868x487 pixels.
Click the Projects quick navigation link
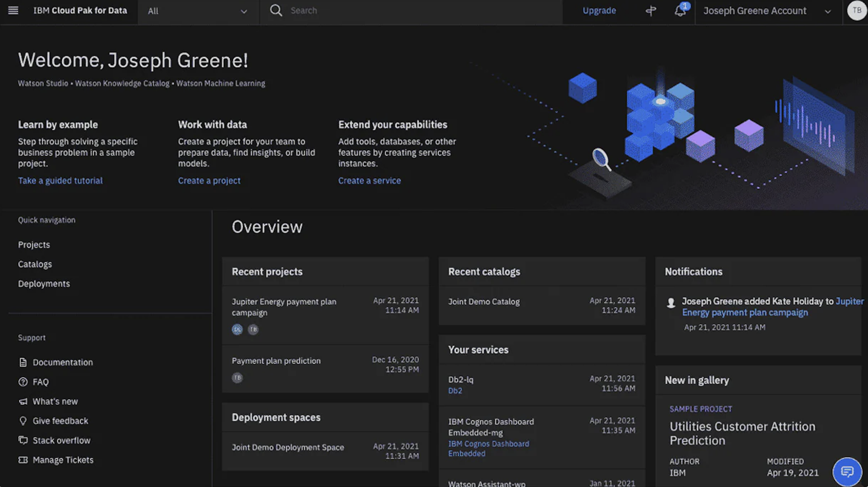pos(34,244)
